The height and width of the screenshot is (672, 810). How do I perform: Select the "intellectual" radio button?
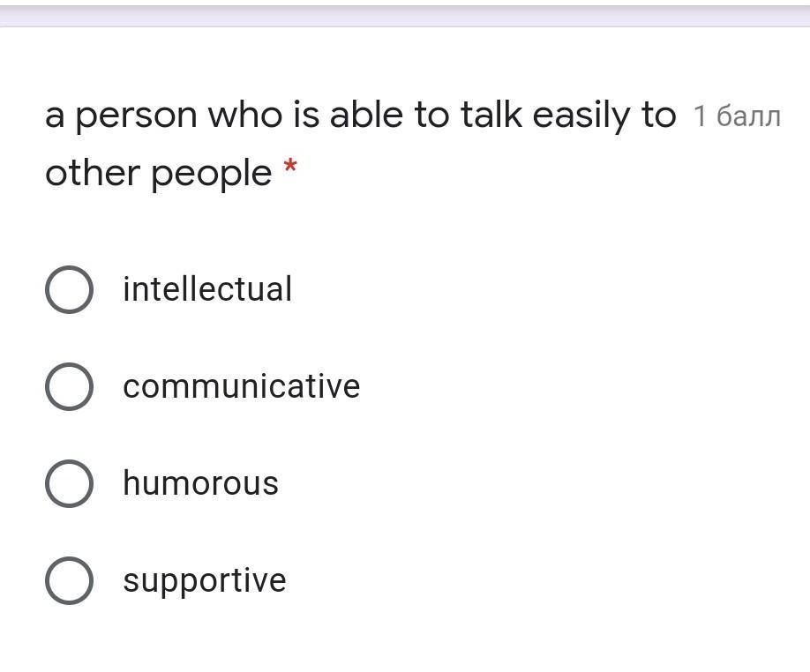click(x=69, y=289)
